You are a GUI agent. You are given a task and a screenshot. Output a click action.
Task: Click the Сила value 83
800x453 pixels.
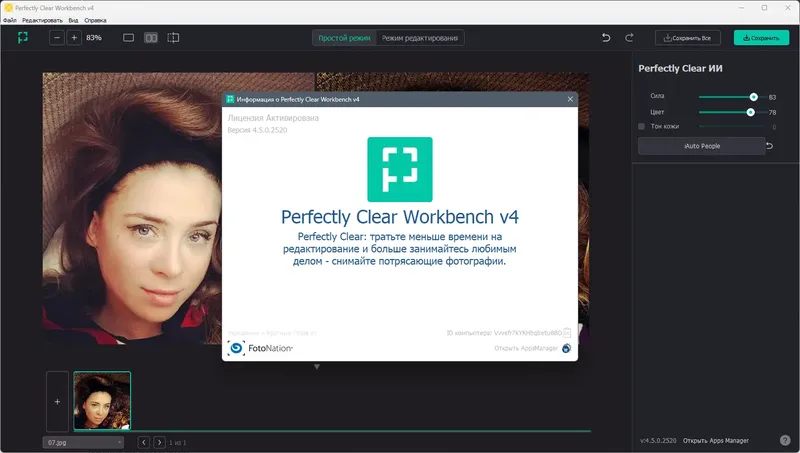coord(772,97)
